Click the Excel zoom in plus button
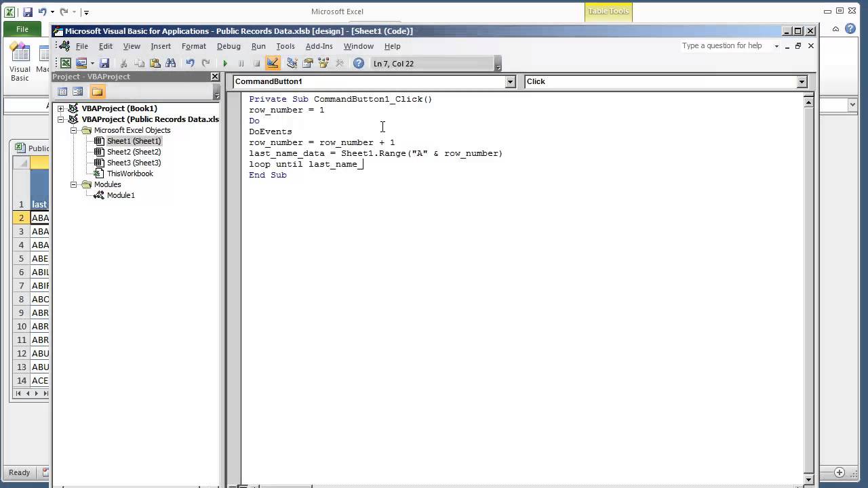The height and width of the screenshot is (488, 868). [839, 472]
